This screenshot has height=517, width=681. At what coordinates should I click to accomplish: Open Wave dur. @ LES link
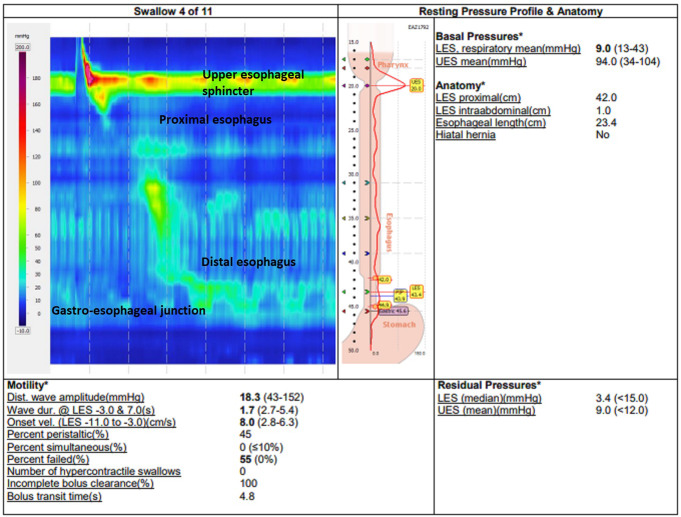81,410
